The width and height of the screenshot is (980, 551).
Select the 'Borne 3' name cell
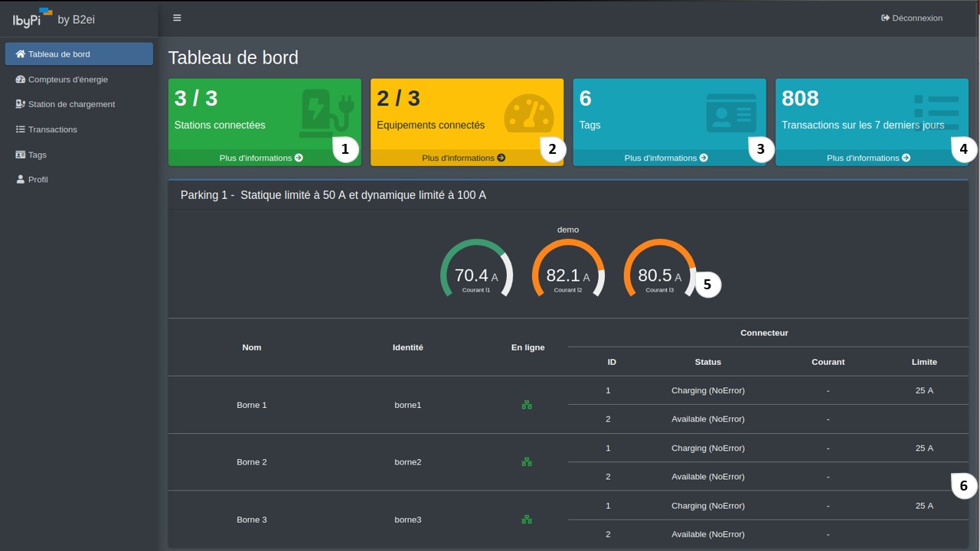252,520
